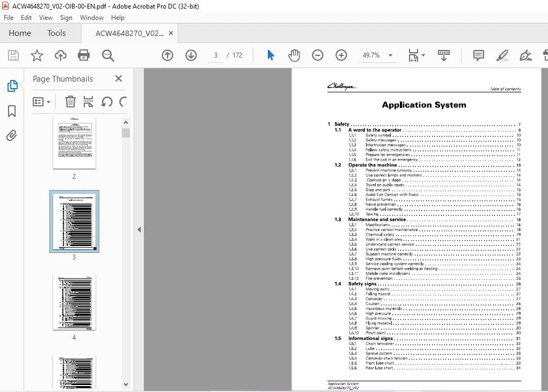Select the page 4 thumbnail

point(74,302)
